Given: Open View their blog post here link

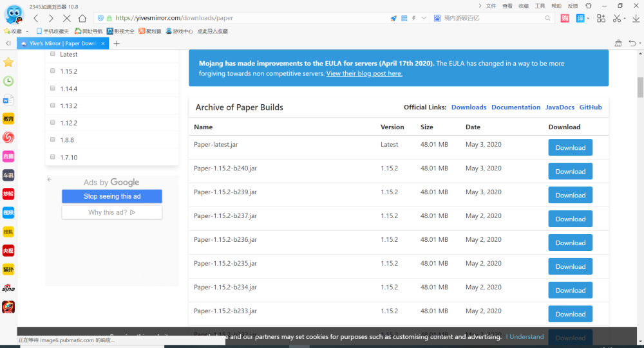Looking at the screenshot, I should pos(365,73).
